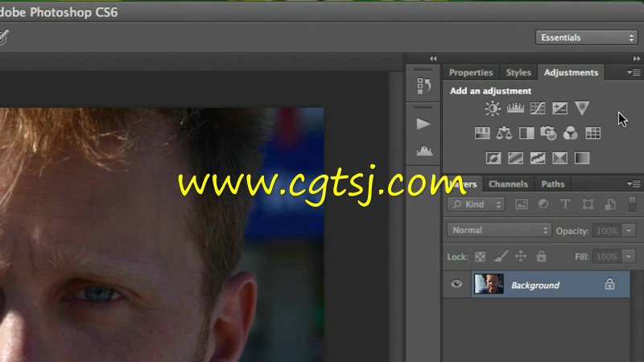Add a Posterize adjustment

point(515,158)
